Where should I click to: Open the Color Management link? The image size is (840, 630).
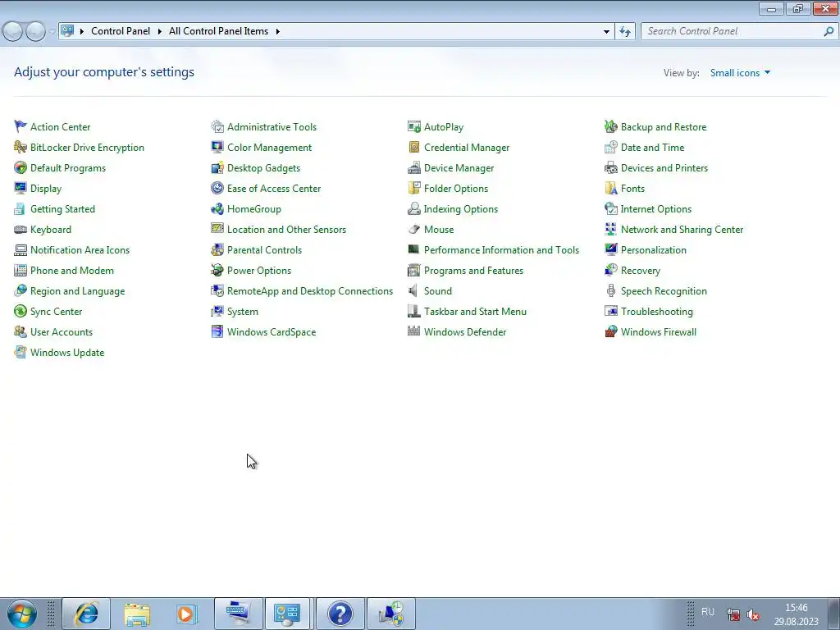click(269, 148)
